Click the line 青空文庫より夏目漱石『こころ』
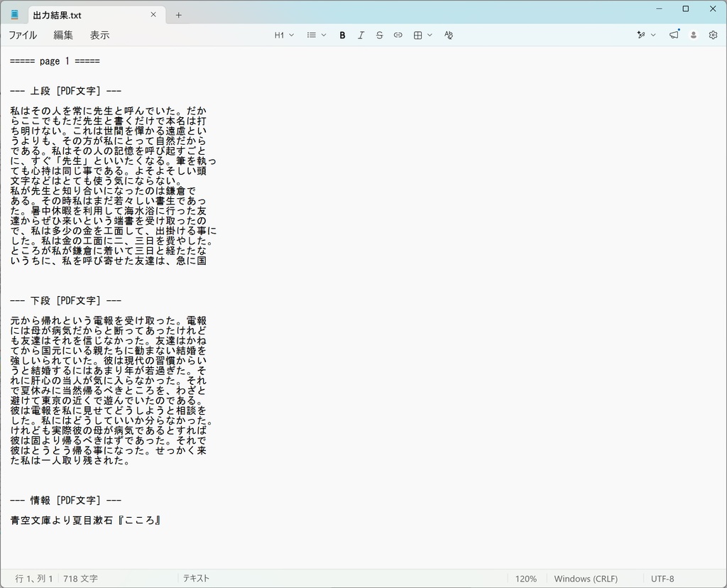 coord(85,521)
